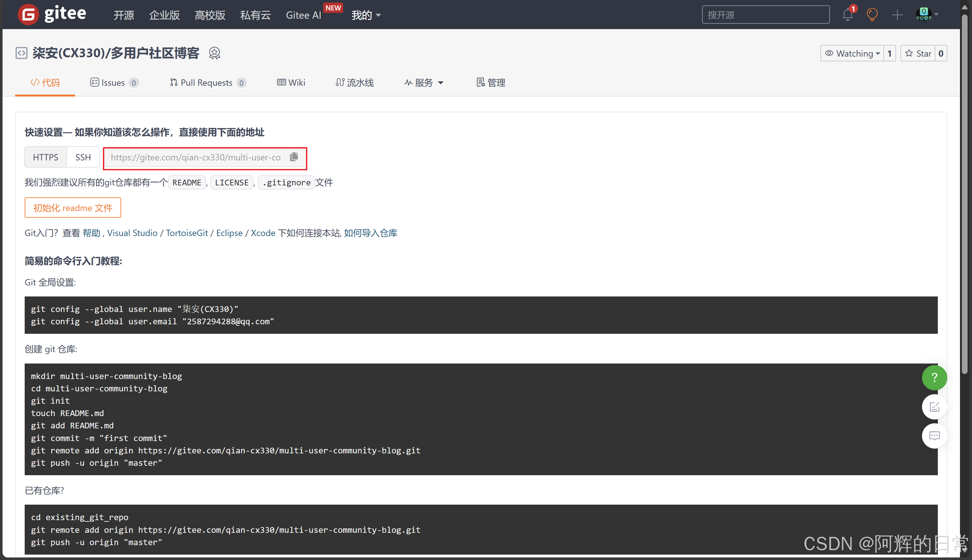Expand the Watching dropdown
This screenshot has height=560, width=972.
tap(852, 53)
